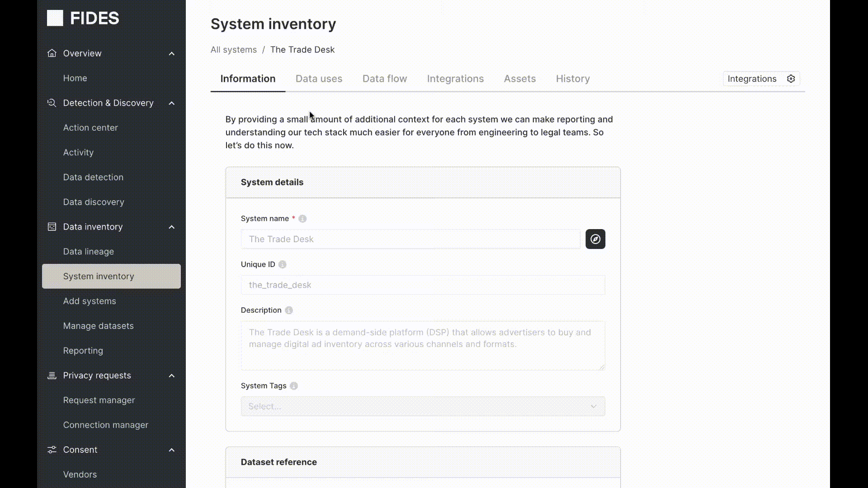Open Add systems in the sidebar
The width and height of the screenshot is (868, 488).
[90, 301]
